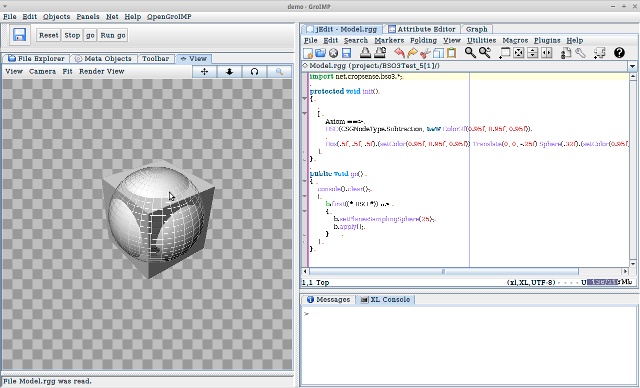Screen dimensions: 640x388
Task: Open the GroIMP Net menu
Action: pyautogui.click(x=112, y=17)
